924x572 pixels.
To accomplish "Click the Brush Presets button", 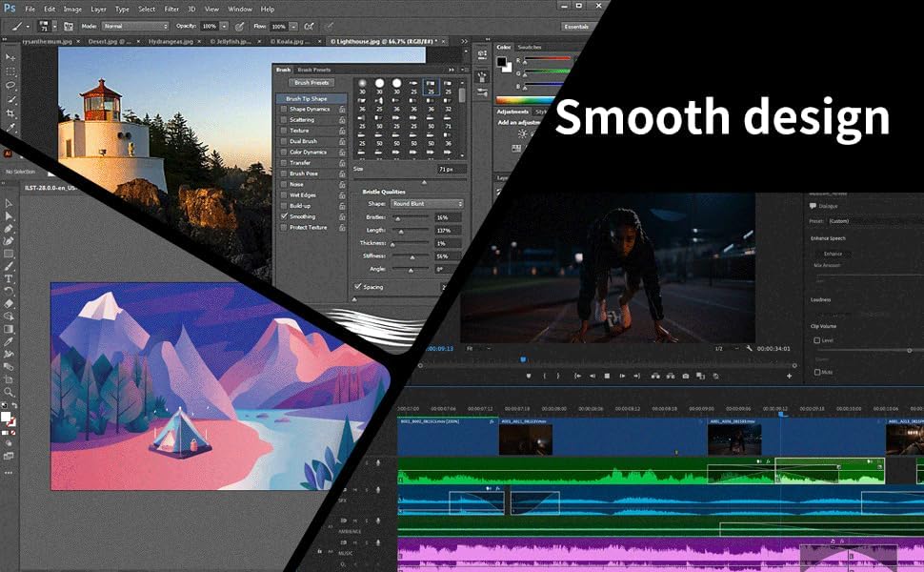I will pyautogui.click(x=311, y=83).
